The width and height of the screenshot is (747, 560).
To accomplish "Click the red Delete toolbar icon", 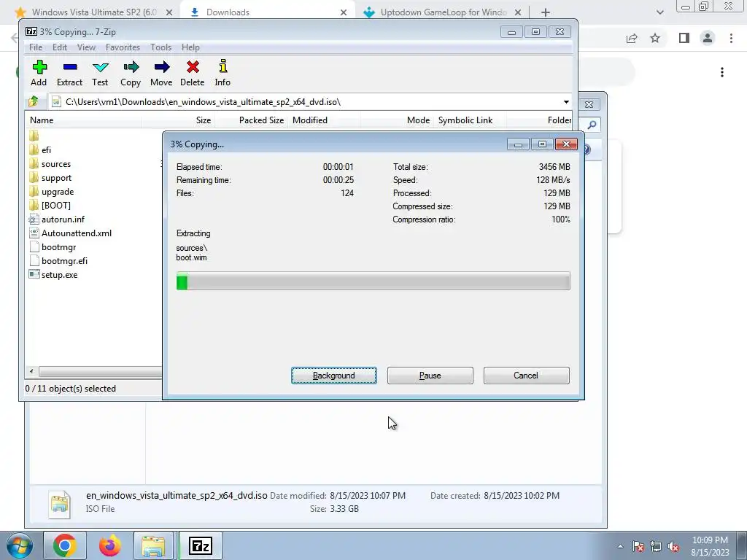I will pyautogui.click(x=193, y=67).
